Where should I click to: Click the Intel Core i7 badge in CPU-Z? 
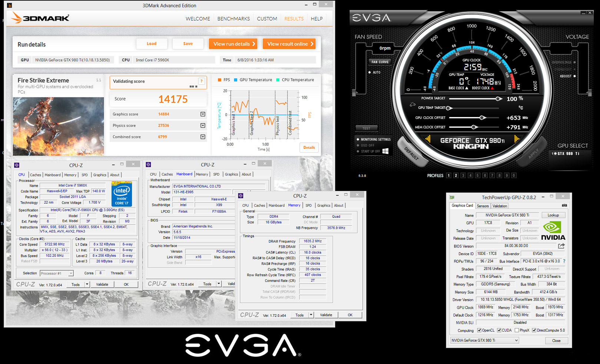tap(122, 194)
